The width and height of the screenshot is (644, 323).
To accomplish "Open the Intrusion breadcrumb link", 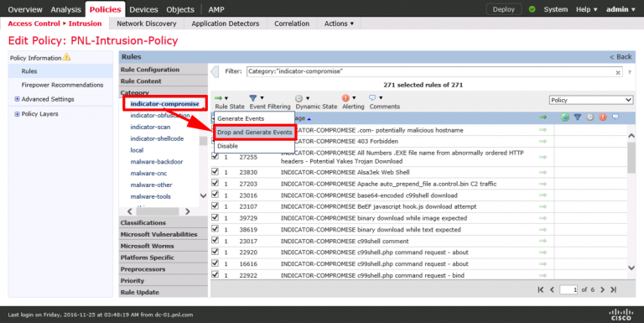I will click(85, 23).
